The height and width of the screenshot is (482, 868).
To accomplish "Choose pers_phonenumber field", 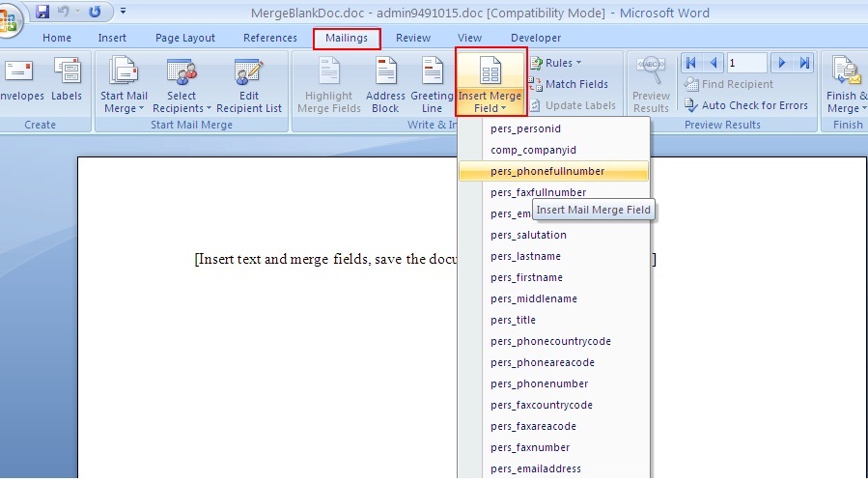I will click(x=553, y=383).
